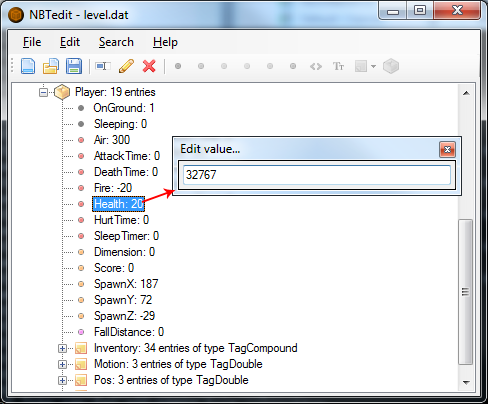This screenshot has width=488, height=404.
Task: Click the red X Delete tag icon
Action: coord(149,66)
